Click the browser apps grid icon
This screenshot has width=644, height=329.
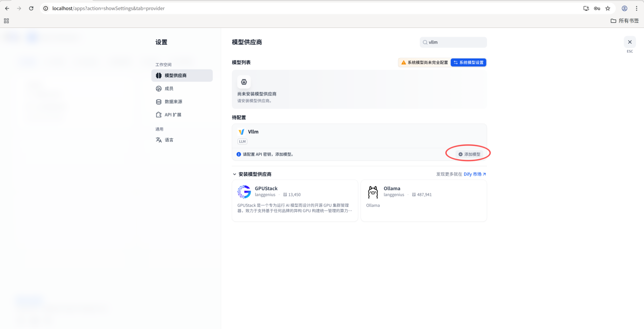tap(7, 21)
